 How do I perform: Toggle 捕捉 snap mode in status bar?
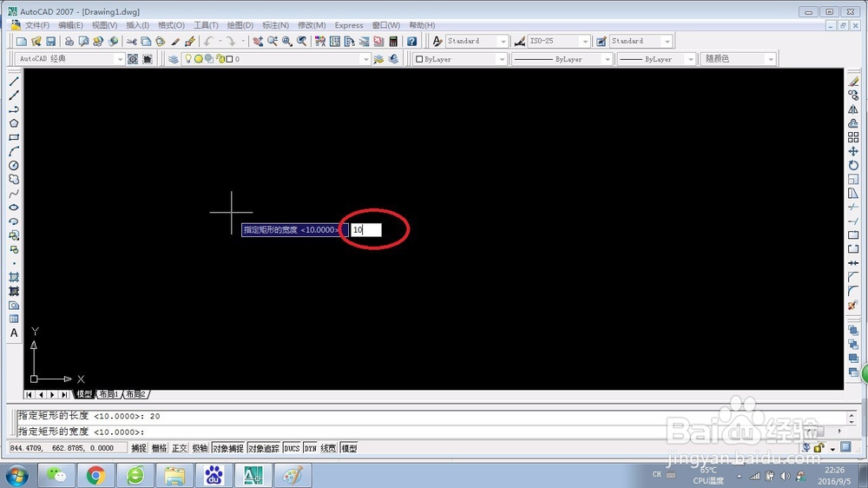click(138, 448)
